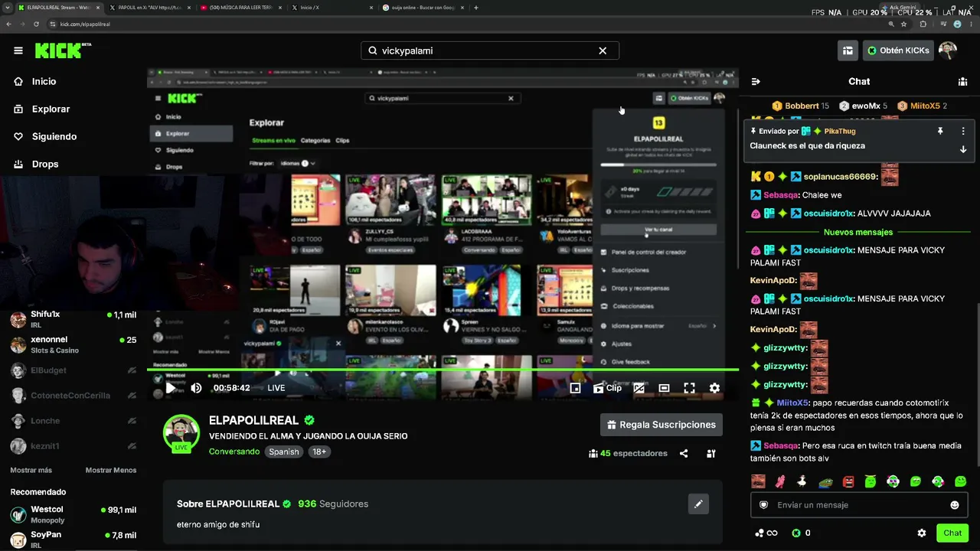Enter fullscreen in the player

point(689,388)
